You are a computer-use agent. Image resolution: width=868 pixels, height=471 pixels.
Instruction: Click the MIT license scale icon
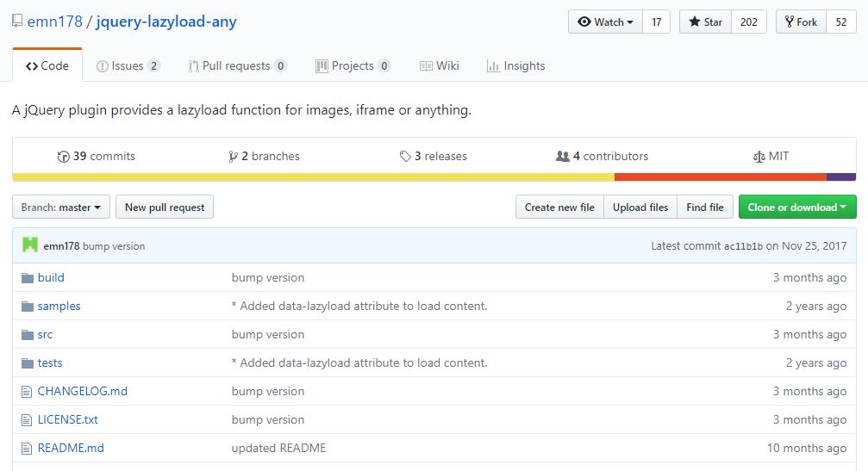[x=759, y=157]
